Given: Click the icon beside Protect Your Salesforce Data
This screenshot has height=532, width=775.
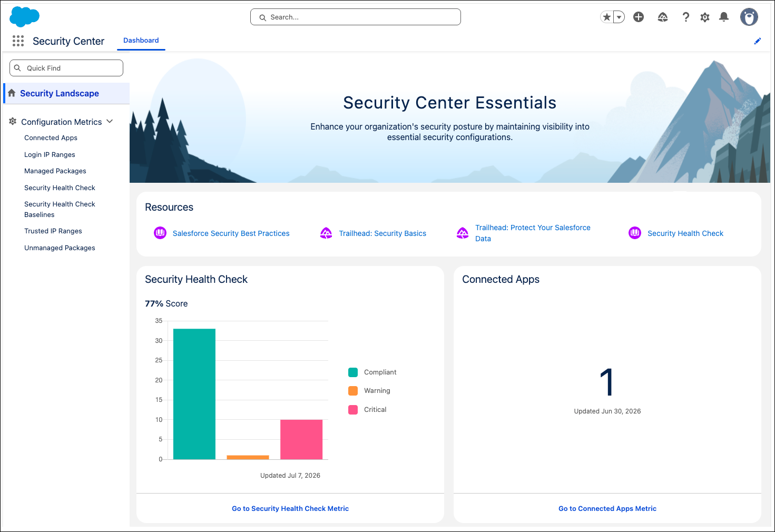Looking at the screenshot, I should pos(463,233).
